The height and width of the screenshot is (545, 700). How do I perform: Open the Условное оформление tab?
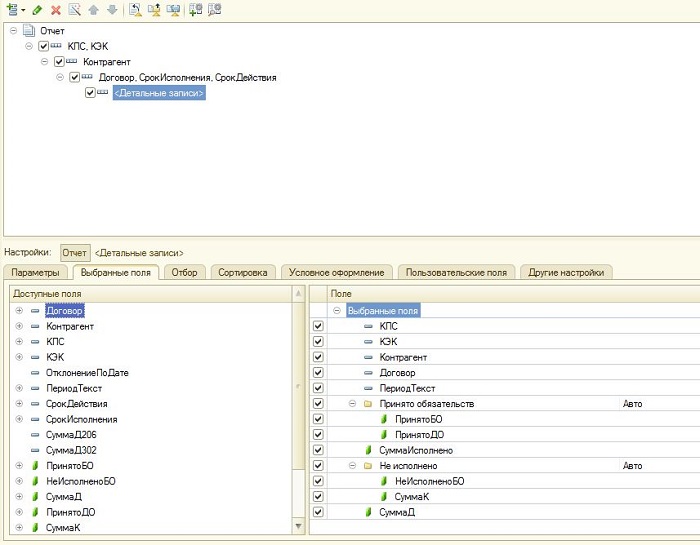(337, 272)
